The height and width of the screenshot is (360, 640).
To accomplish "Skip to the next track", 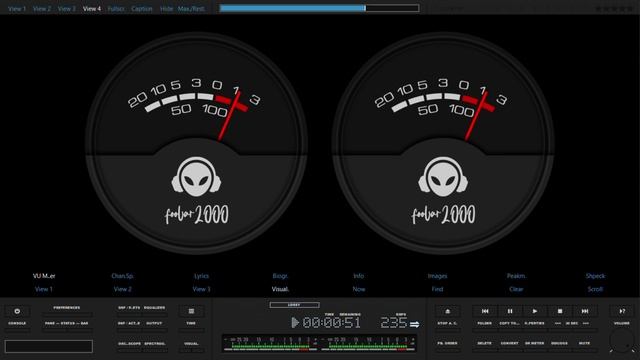I will coord(584,311).
